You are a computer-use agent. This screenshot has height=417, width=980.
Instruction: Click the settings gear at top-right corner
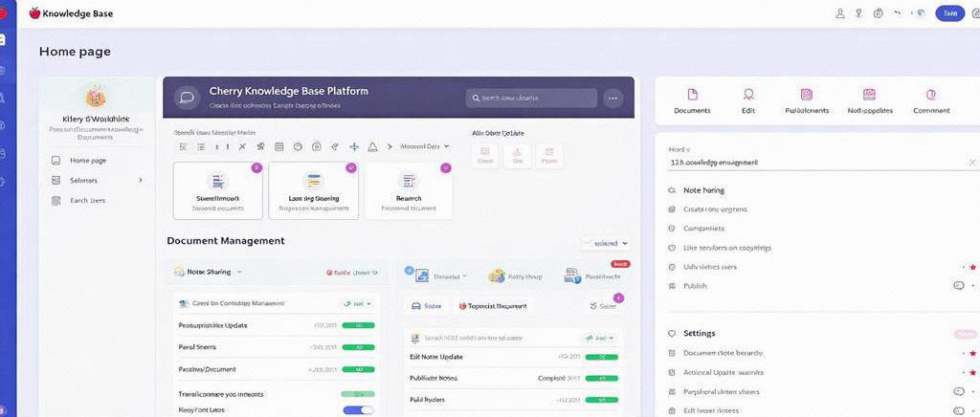pyautogui.click(x=976, y=13)
